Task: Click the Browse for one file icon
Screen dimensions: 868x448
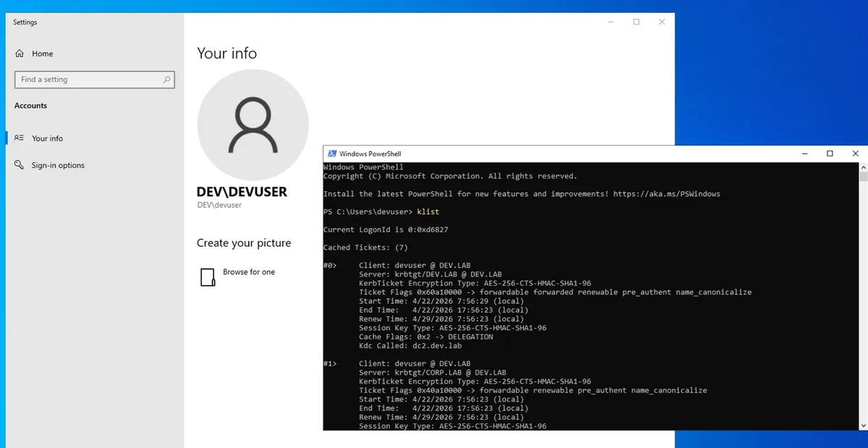Action: click(208, 276)
